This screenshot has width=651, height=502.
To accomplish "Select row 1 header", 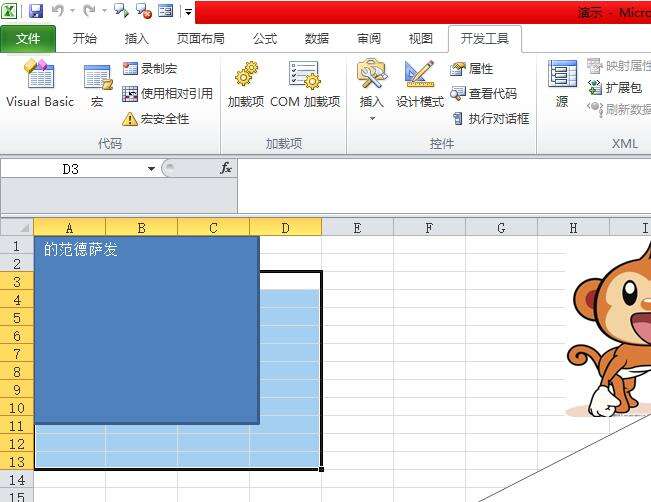I will [x=17, y=246].
